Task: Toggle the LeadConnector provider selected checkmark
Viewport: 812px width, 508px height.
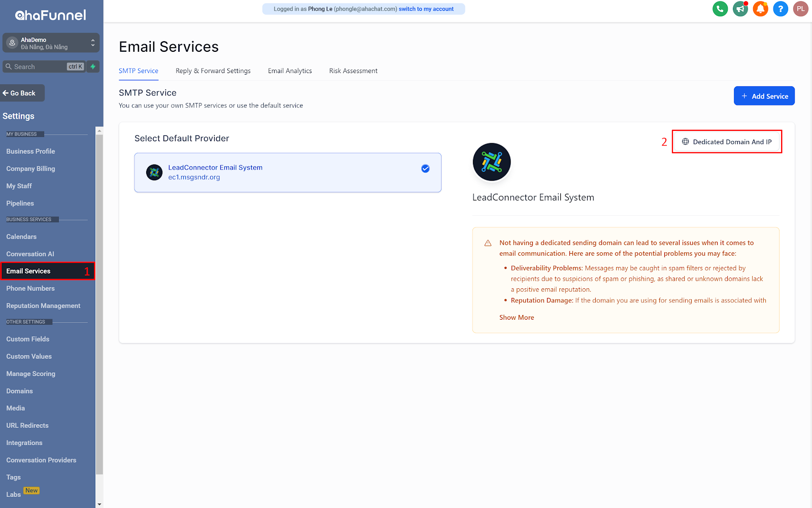Action: tap(425, 168)
